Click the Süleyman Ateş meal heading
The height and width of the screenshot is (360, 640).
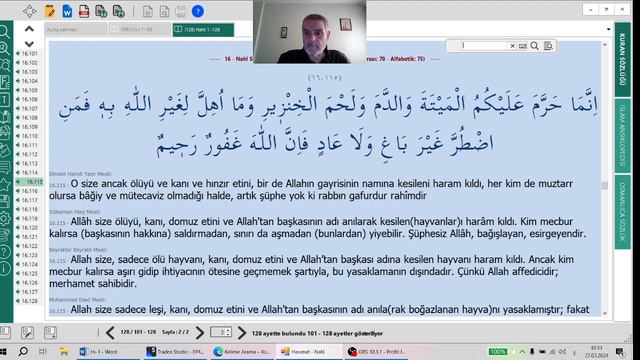(74, 212)
